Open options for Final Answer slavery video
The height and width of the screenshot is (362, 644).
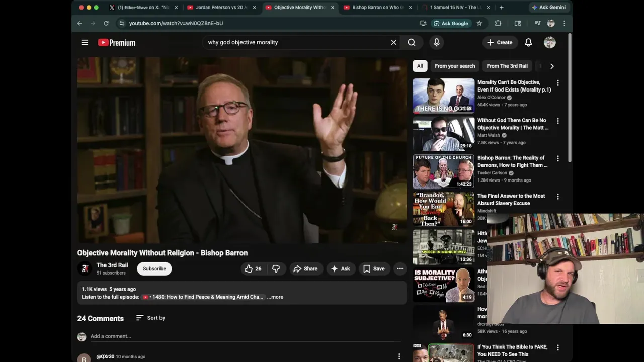557,196
